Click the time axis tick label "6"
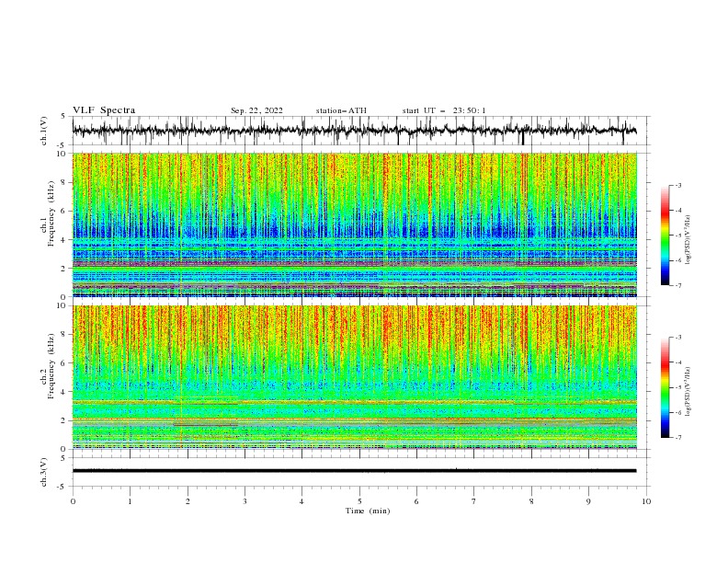The height and width of the screenshot is (563, 728). pyautogui.click(x=416, y=501)
